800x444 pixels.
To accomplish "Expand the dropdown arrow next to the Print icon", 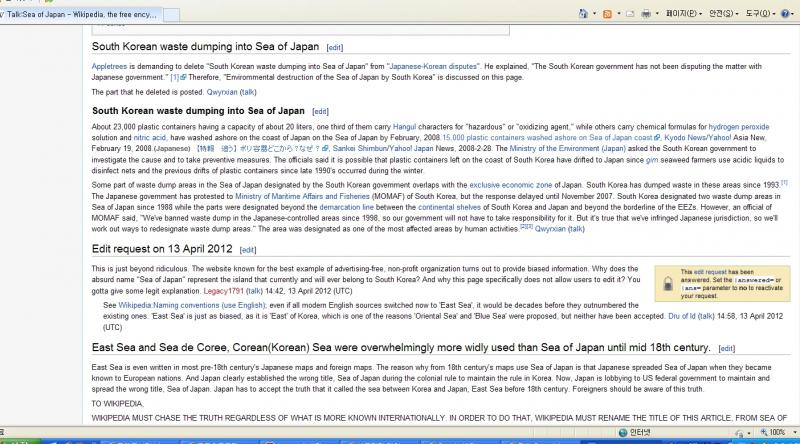I will [x=657, y=15].
